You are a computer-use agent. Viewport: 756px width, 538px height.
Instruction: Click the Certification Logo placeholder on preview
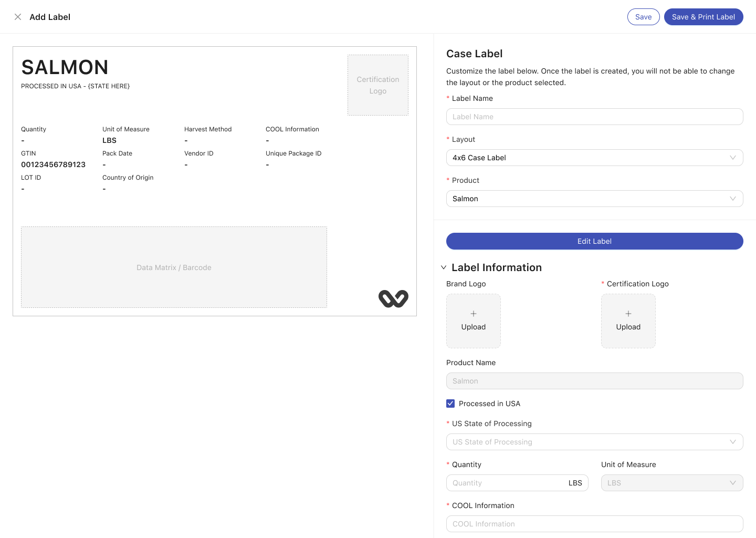378,85
